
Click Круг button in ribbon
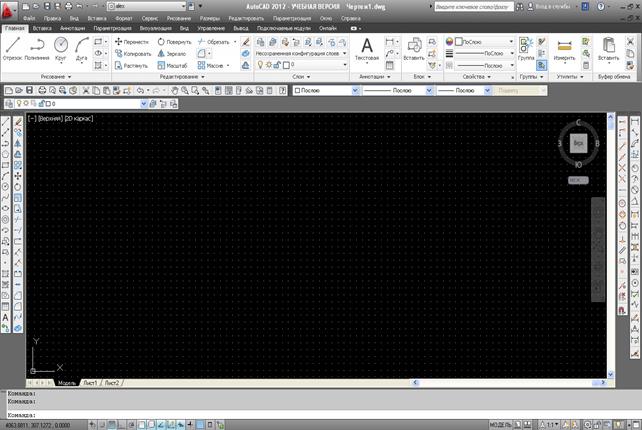(x=61, y=49)
